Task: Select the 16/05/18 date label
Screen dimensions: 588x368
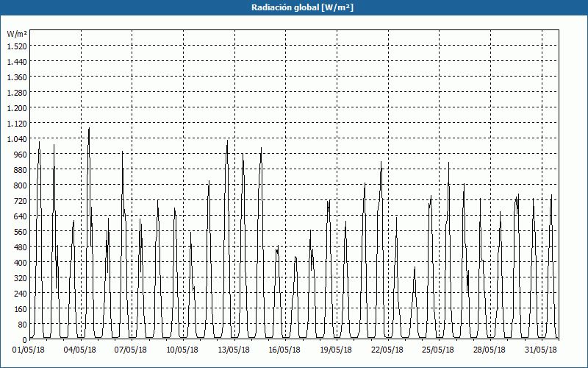Action: pyautogui.click(x=284, y=350)
